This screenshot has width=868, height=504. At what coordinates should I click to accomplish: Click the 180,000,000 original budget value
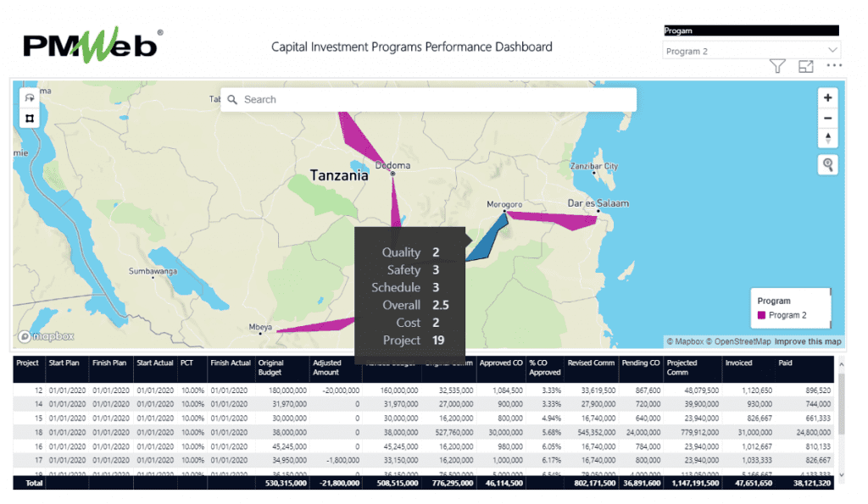click(287, 390)
